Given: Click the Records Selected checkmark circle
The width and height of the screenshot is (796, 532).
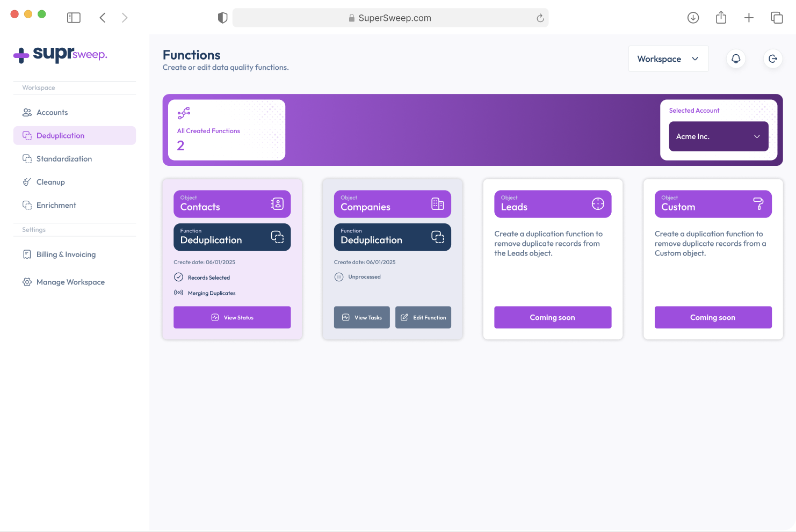Looking at the screenshot, I should tap(179, 277).
